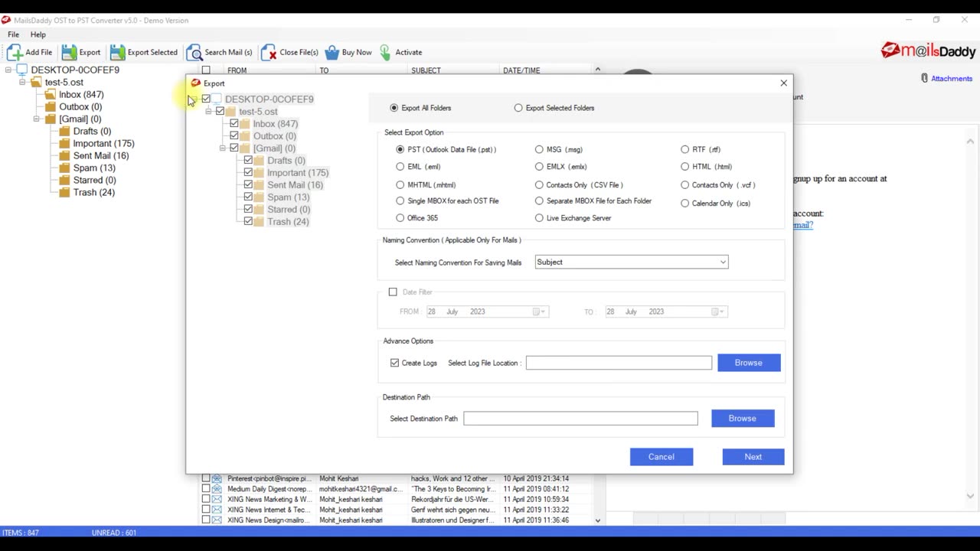This screenshot has height=551, width=980.
Task: Open the FROM date picker dropdown
Action: [x=540, y=311]
